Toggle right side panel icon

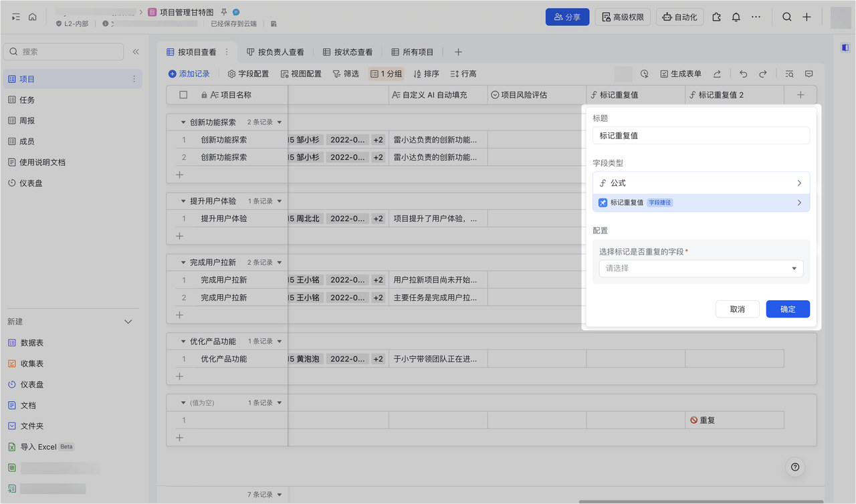point(845,47)
